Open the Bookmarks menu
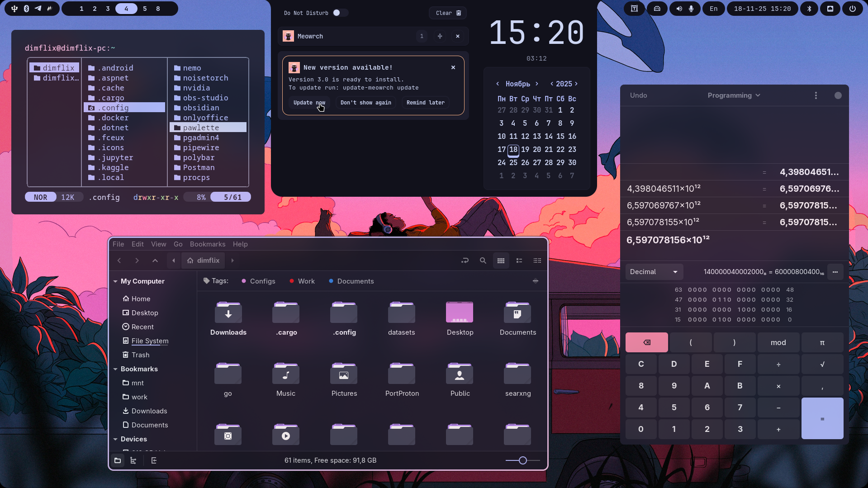This screenshot has height=488, width=868. 207,244
